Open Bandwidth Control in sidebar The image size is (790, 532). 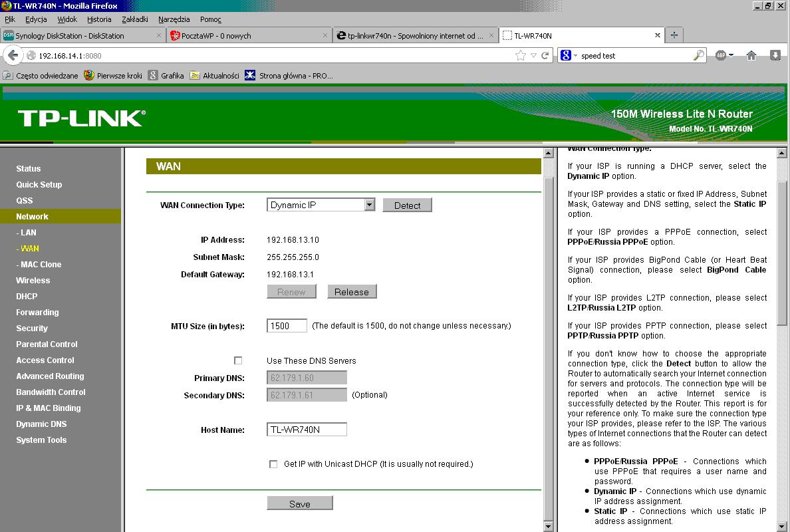[51, 392]
